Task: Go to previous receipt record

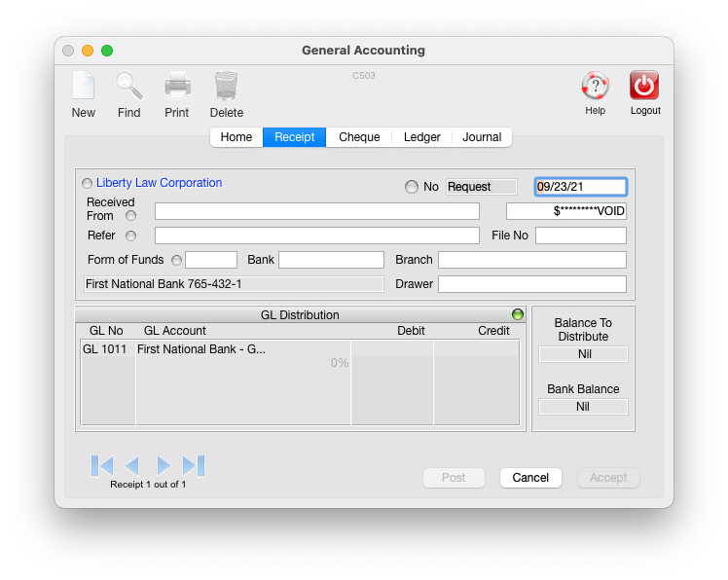Action: 132,465
